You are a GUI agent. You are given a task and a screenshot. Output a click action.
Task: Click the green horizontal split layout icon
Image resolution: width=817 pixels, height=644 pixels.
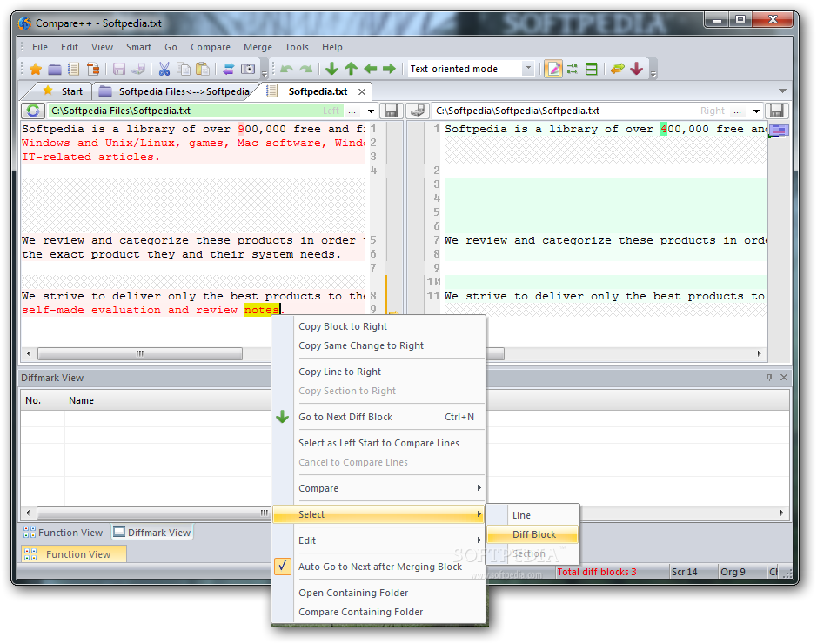592,69
